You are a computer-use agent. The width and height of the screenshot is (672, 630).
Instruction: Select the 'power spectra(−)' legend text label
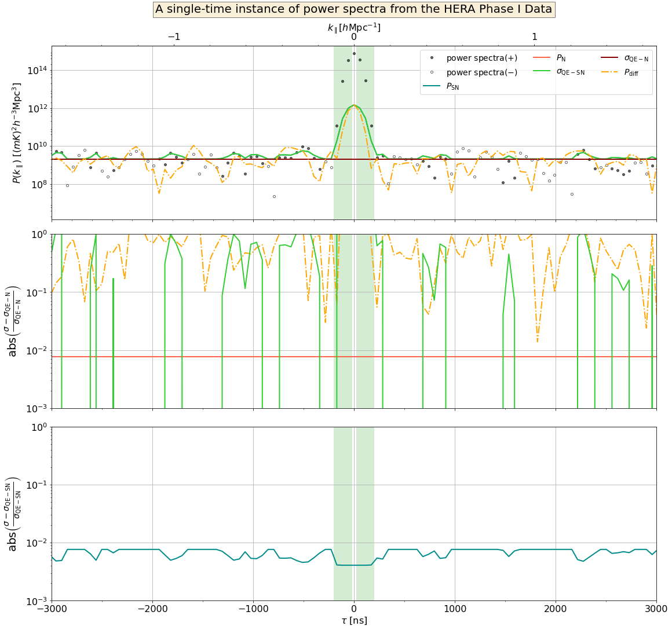point(482,72)
